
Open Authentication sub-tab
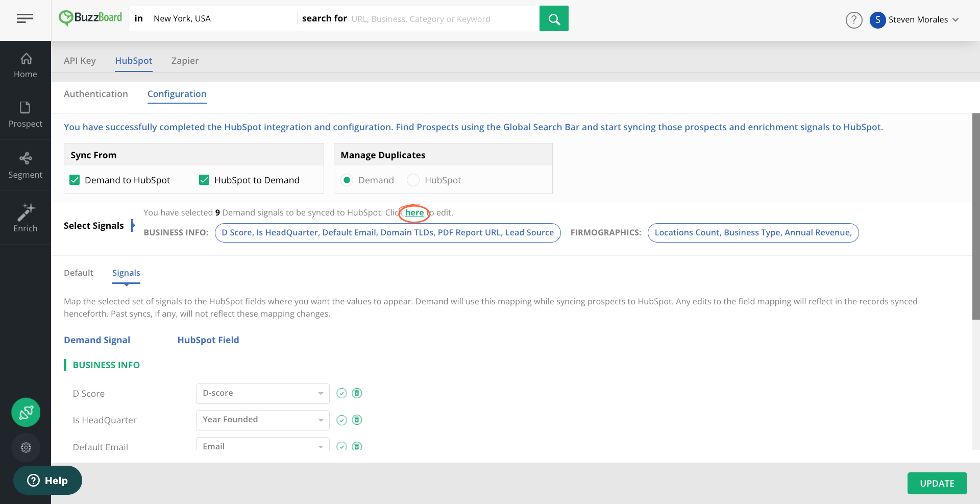(96, 94)
